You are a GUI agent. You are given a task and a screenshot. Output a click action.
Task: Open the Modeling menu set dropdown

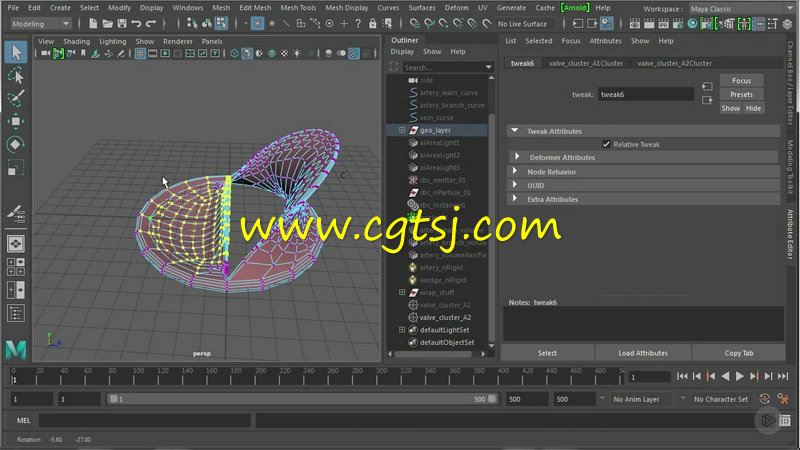40,23
